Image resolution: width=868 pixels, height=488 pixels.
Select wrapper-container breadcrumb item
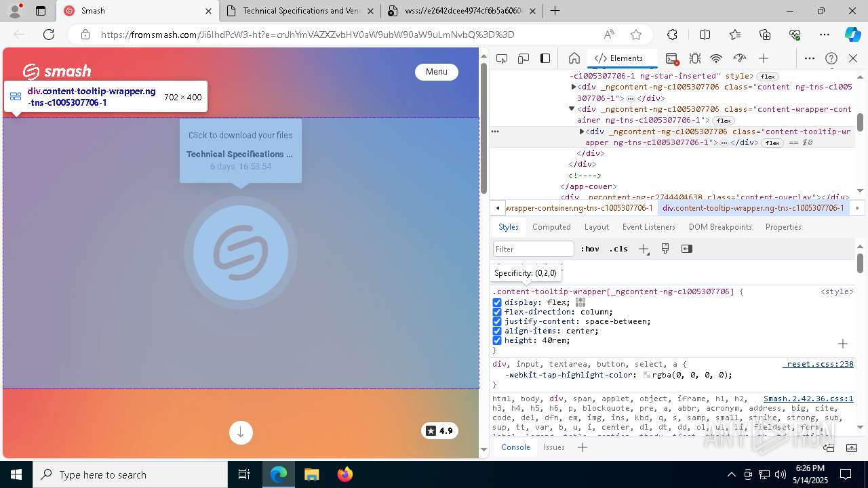(579, 208)
